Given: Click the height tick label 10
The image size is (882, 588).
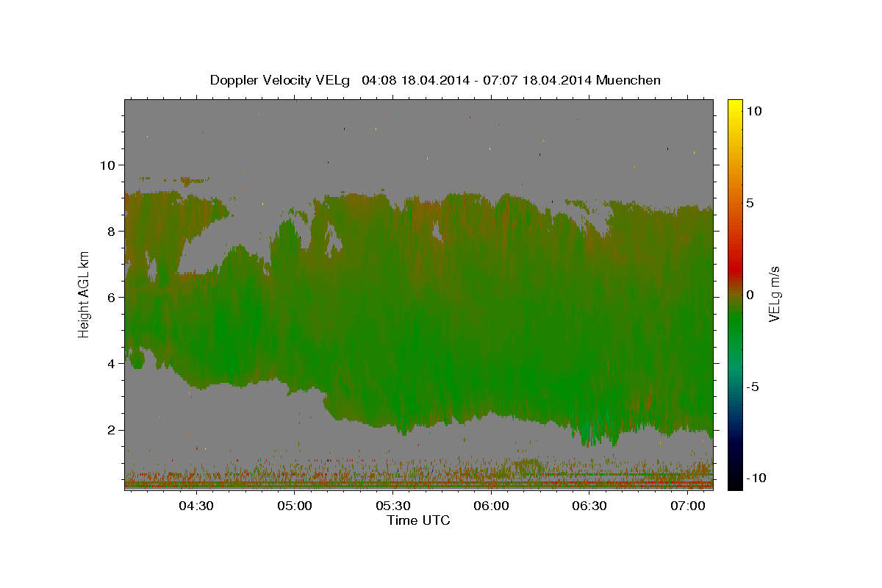Looking at the screenshot, I should pyautogui.click(x=107, y=165).
